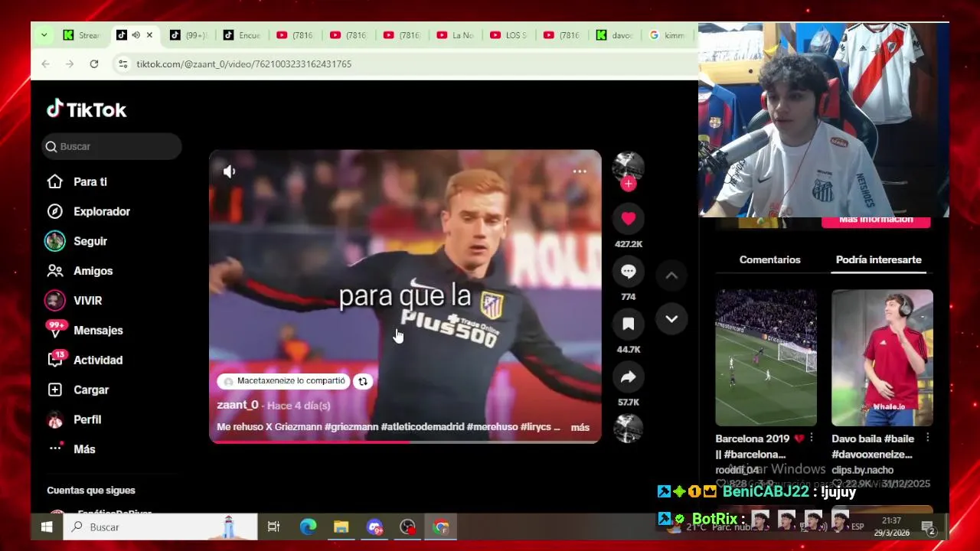Open options dots for Davo baila video
Viewport: 980px width, 551px height.
[927, 438]
